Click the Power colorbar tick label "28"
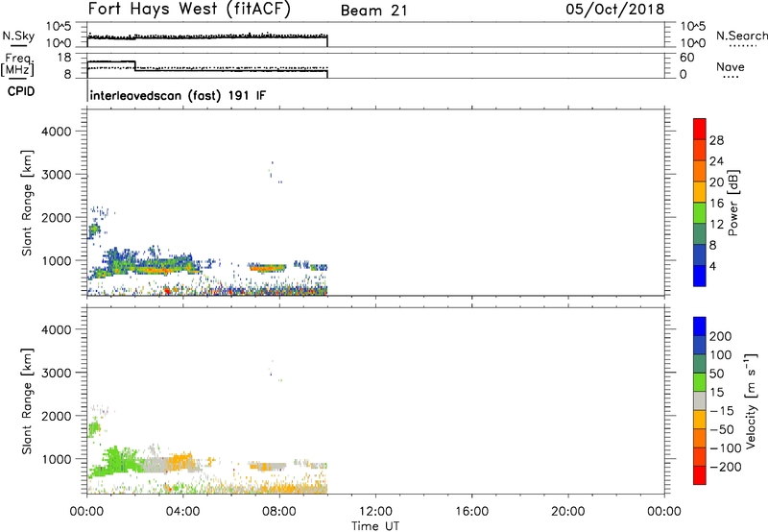This screenshot has height=532, width=768. [716, 140]
